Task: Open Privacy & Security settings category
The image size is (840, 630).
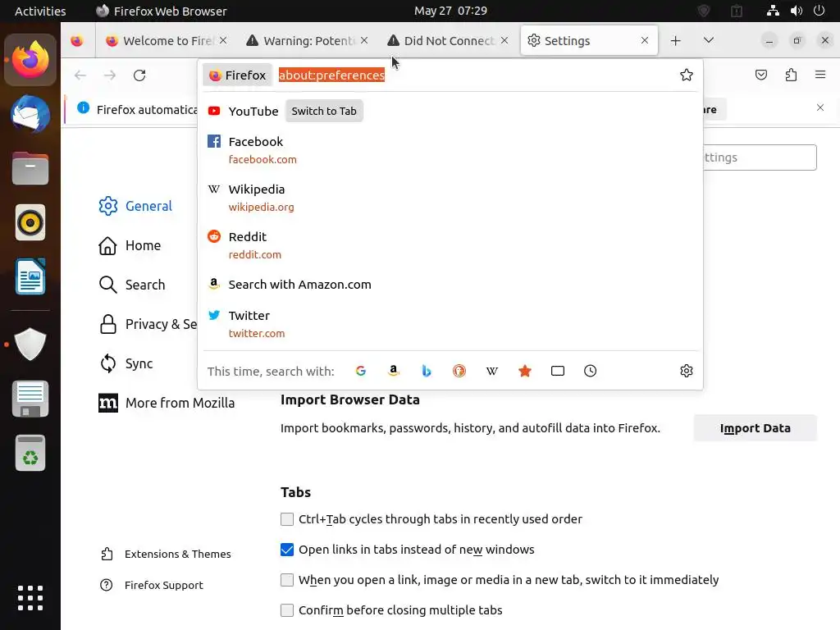Action: (148, 324)
